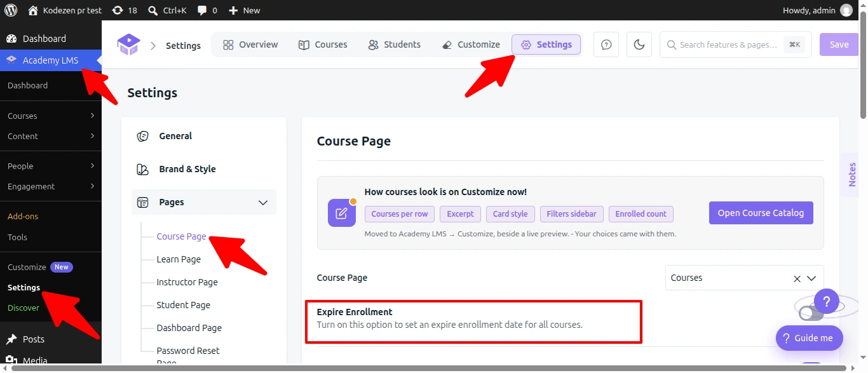Expand the Courses sidebar submenu
Image resolution: width=868 pixels, height=373 pixels.
[x=51, y=116]
